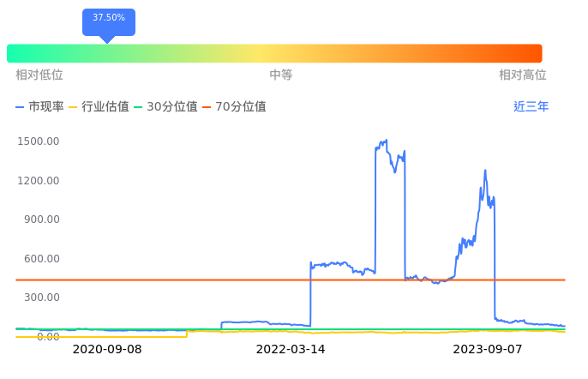This screenshot has width=588, height=379.
Task: Click the 1200.00 y-axis label
Action: [38, 180]
